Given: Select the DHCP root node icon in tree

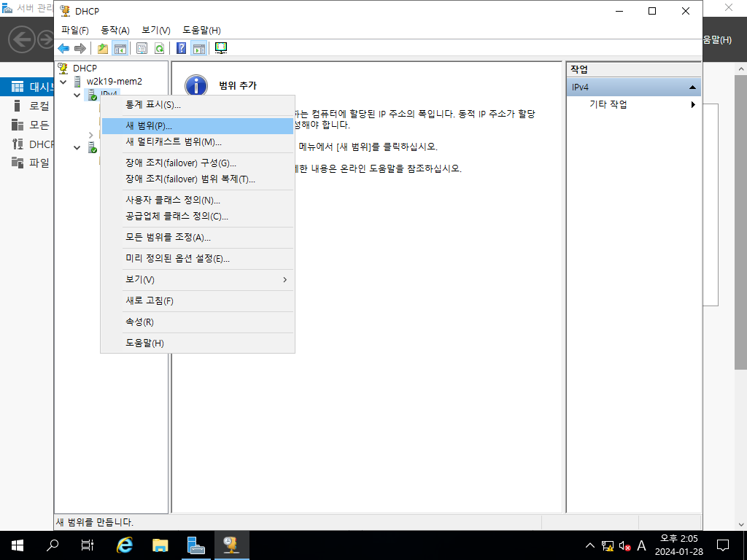Looking at the screenshot, I should (63, 68).
